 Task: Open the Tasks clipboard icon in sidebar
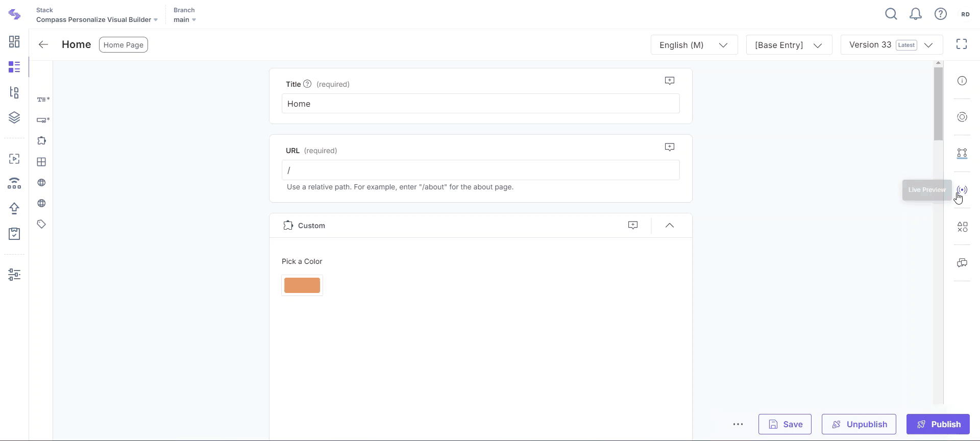coord(14,234)
